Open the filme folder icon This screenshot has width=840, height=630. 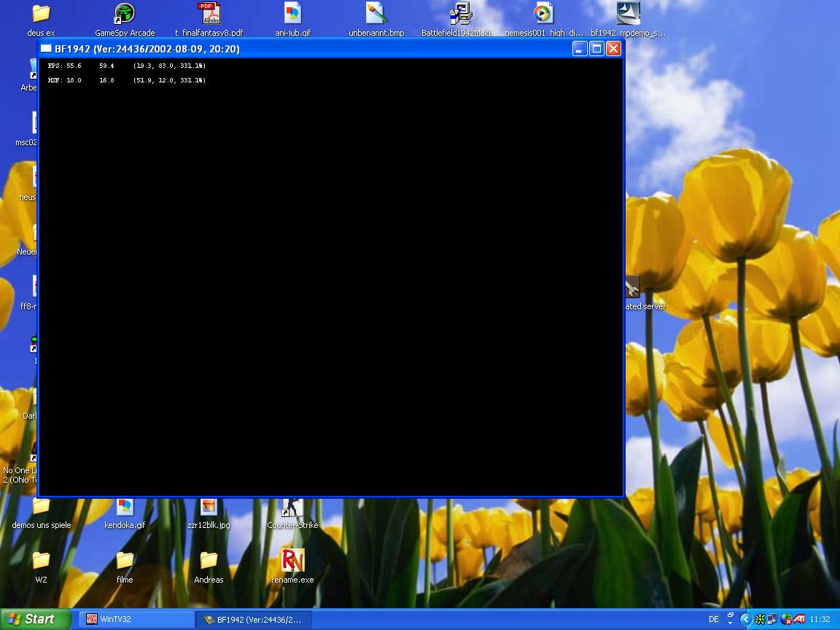point(124,560)
